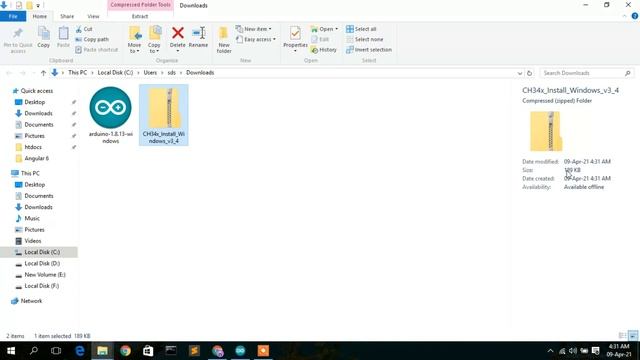The height and width of the screenshot is (360, 640).
Task: Open the Easy access dropdown
Action: click(256, 39)
